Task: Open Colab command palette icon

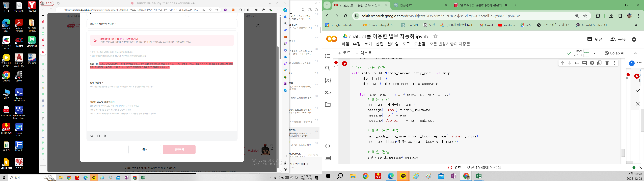Action: click(328, 158)
